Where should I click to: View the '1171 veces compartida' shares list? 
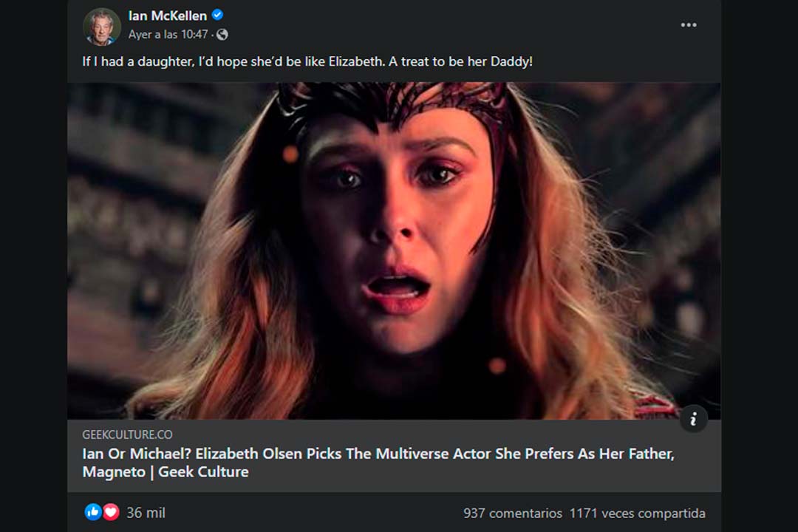click(x=637, y=513)
